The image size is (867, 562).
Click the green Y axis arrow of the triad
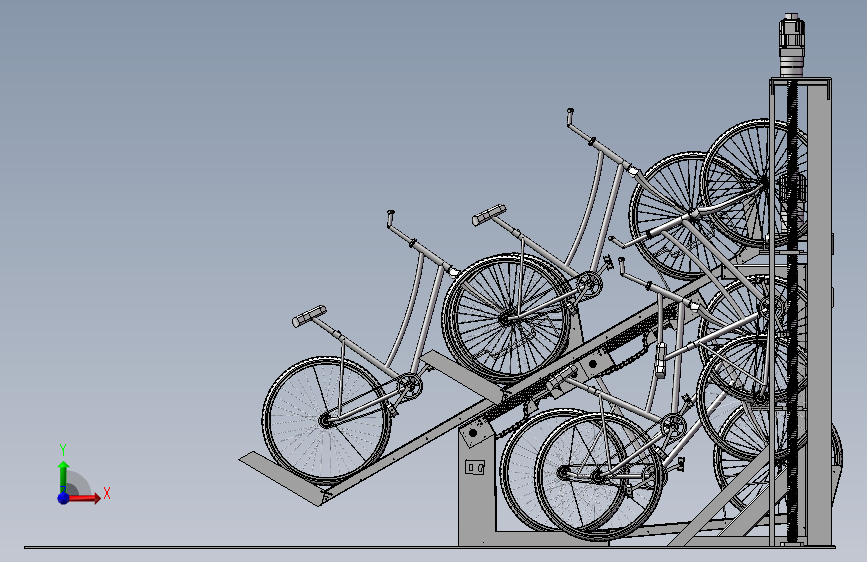coord(64,477)
